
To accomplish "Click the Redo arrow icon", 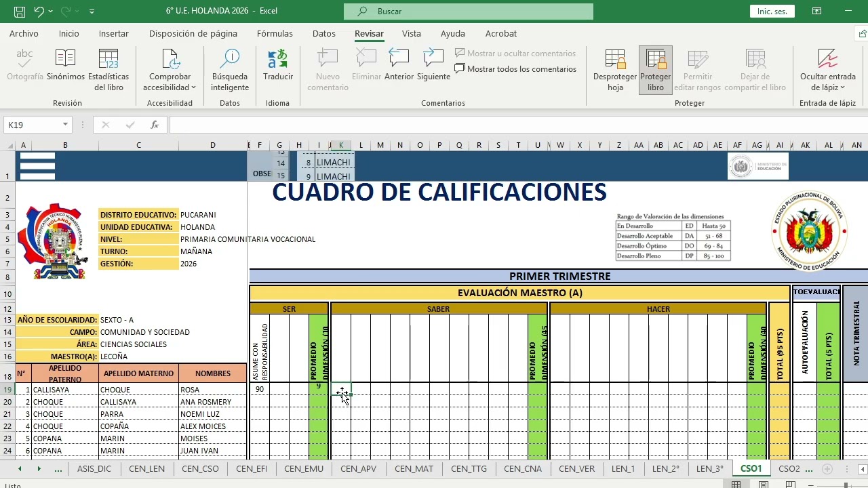I will (66, 12).
